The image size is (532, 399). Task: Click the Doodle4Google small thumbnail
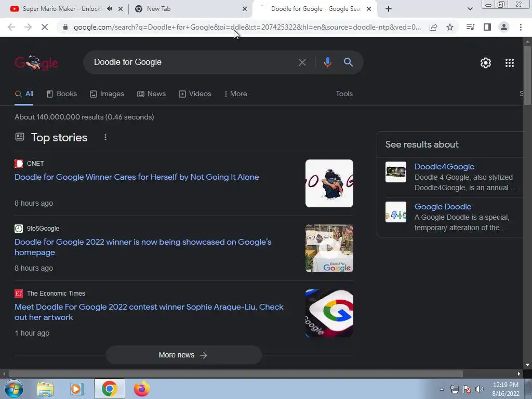[x=395, y=172]
